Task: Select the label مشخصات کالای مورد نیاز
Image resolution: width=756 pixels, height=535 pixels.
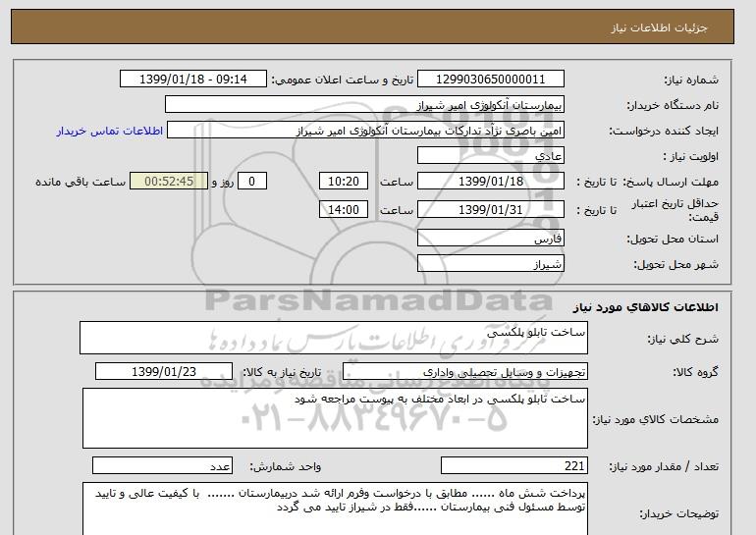Action: click(656, 419)
